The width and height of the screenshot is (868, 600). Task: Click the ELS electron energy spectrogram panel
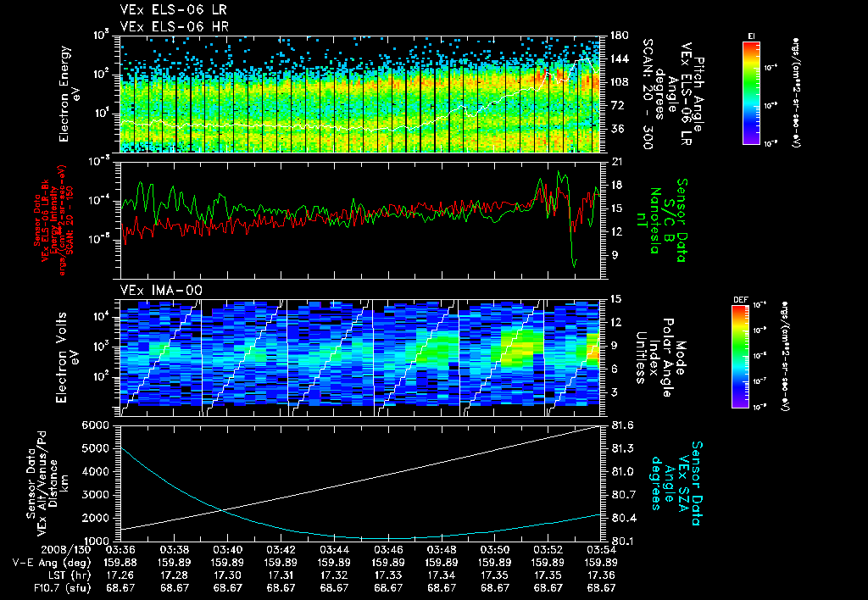[x=360, y=94]
